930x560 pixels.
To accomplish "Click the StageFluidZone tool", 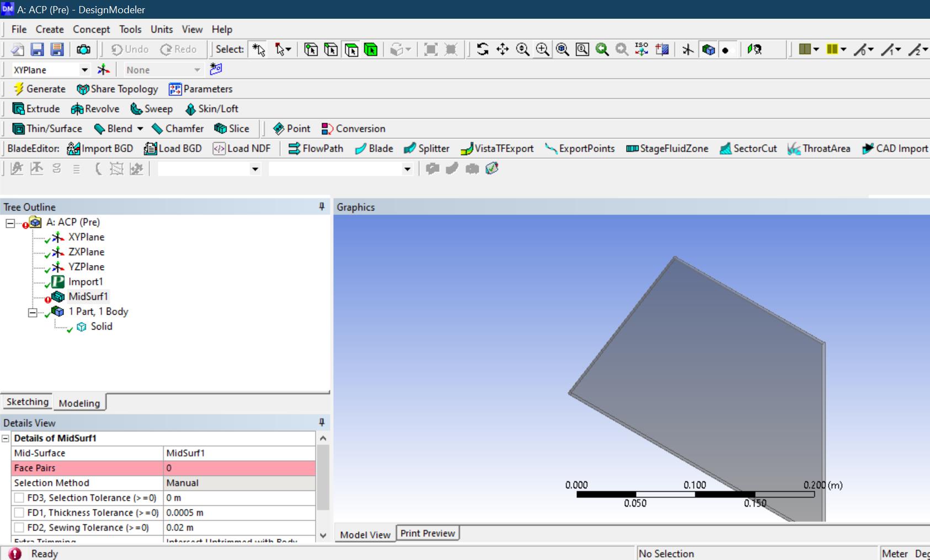I will [x=667, y=149].
